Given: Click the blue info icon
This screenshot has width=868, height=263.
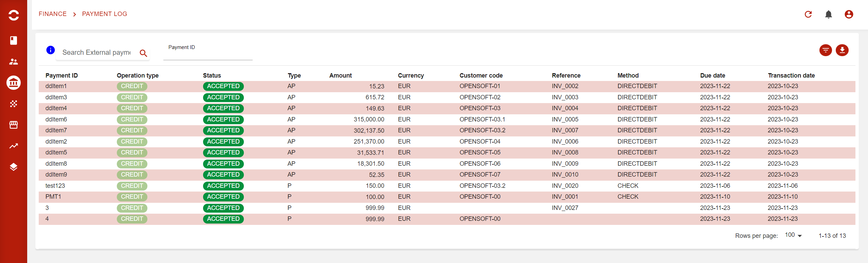Looking at the screenshot, I should 51,50.
